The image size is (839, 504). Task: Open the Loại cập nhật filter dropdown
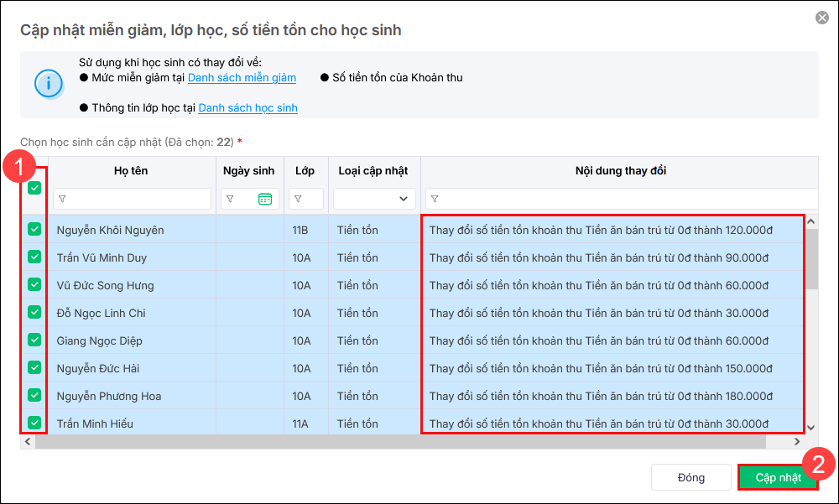click(374, 199)
